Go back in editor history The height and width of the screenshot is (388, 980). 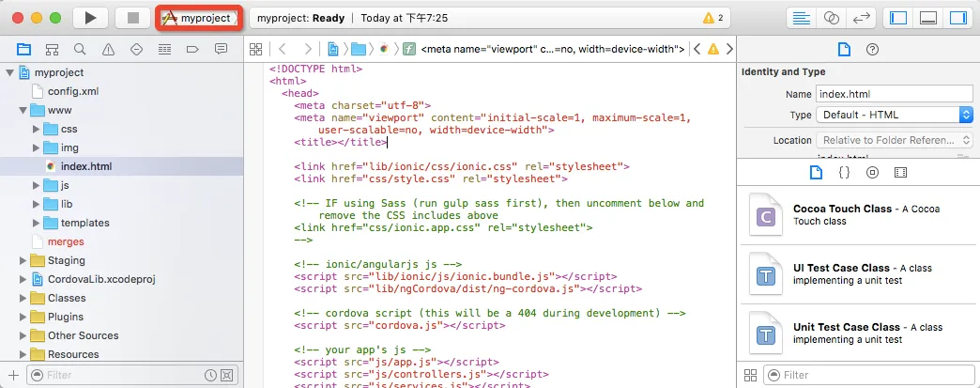(x=282, y=49)
